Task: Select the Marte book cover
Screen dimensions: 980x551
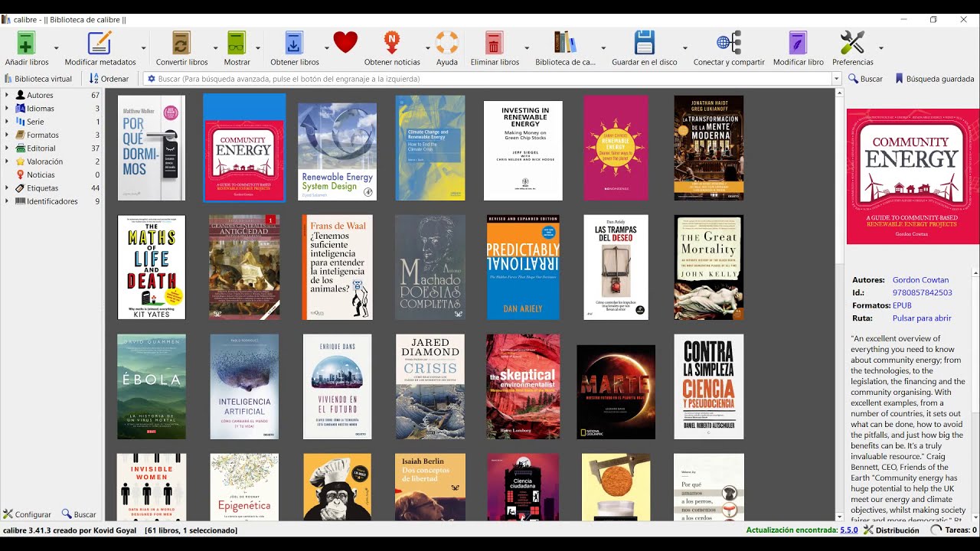Action: tap(616, 391)
